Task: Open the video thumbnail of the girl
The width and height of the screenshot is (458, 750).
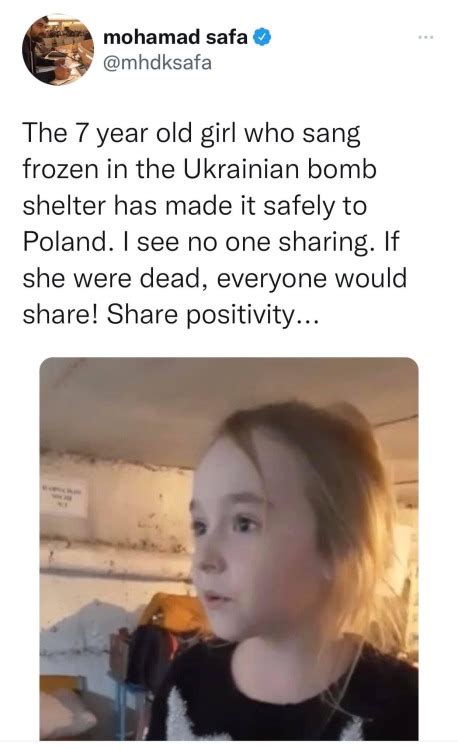Action: (229, 549)
